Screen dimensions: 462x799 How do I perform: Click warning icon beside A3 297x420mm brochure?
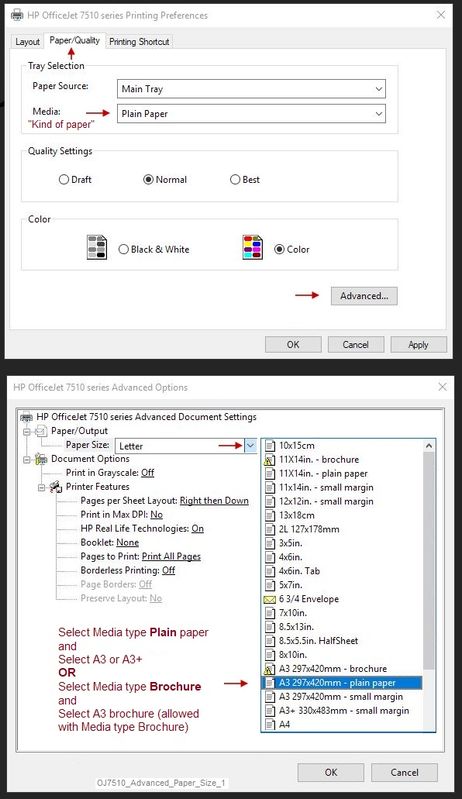tap(269, 669)
